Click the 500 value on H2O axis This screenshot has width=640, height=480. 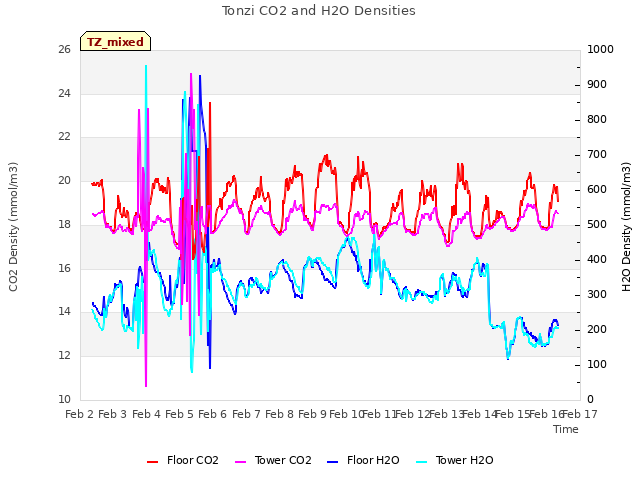pos(597,224)
